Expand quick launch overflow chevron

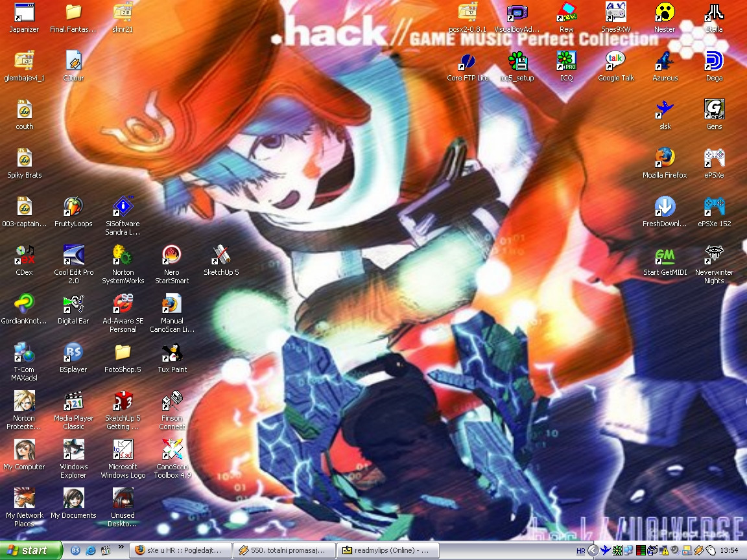coord(121,547)
